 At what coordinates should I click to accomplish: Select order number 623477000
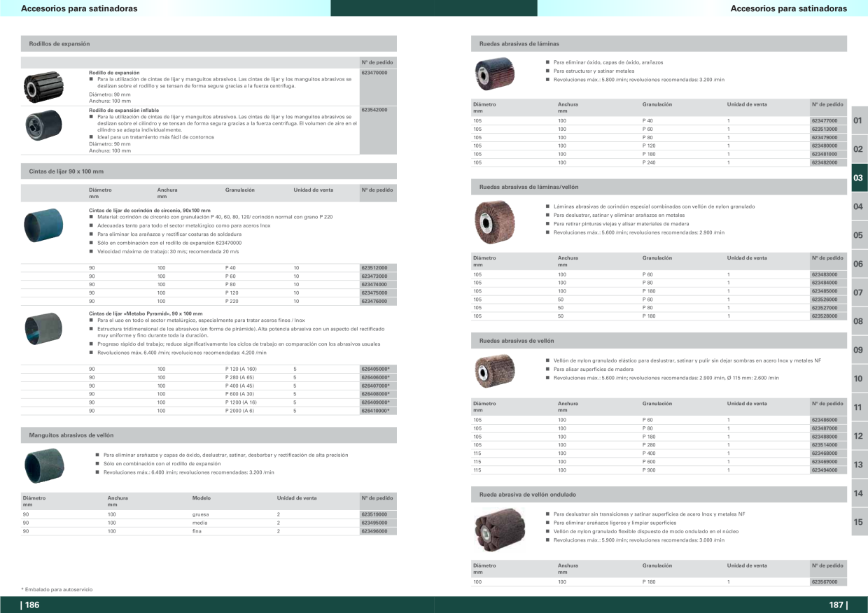point(825,121)
